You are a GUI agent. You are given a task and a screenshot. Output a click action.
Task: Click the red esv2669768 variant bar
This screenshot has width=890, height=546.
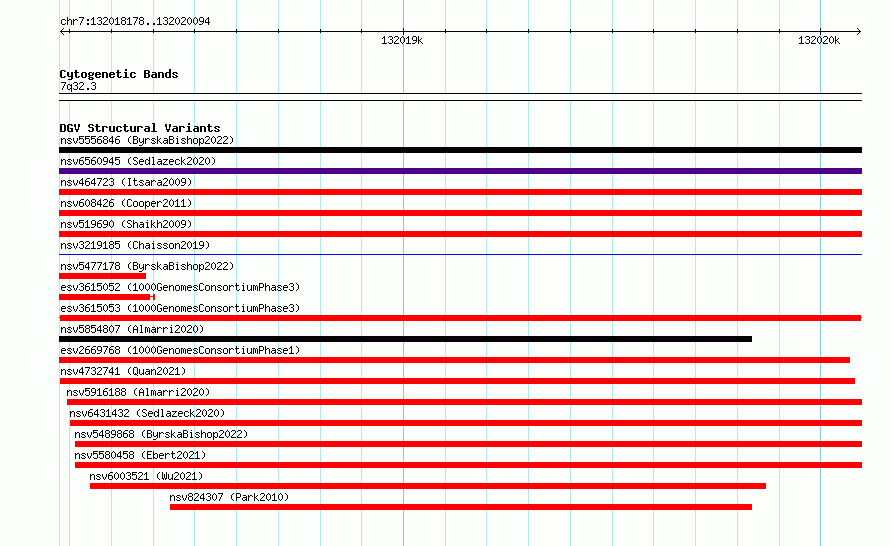click(x=455, y=360)
